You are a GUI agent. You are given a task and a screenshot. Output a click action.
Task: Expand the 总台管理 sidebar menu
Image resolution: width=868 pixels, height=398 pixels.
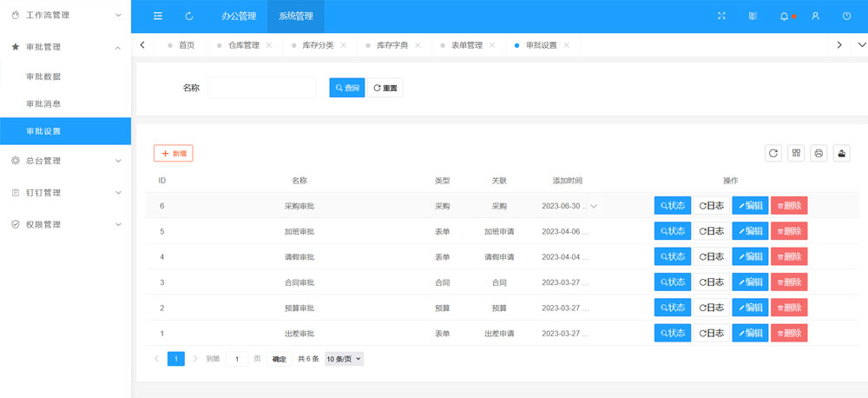118,161
